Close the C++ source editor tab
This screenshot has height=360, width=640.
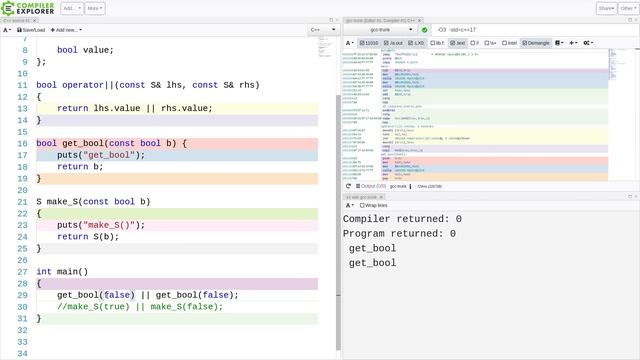pos(35,20)
